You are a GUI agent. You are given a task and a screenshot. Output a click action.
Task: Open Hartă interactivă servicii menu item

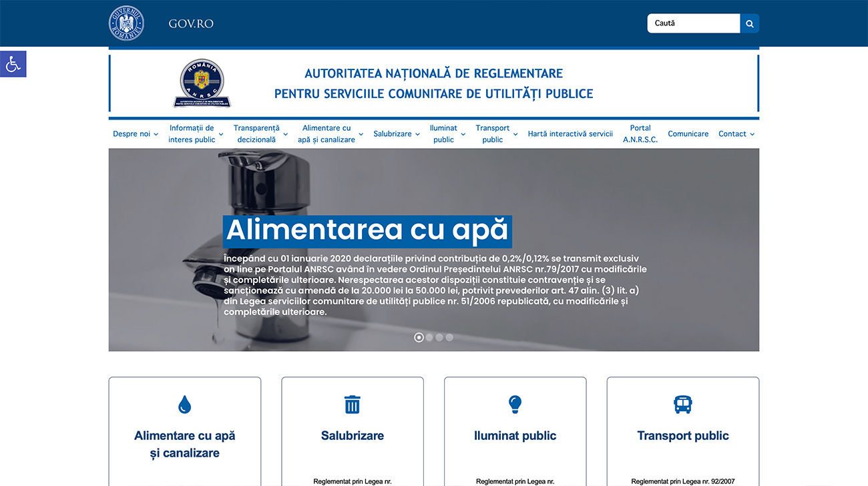570,134
